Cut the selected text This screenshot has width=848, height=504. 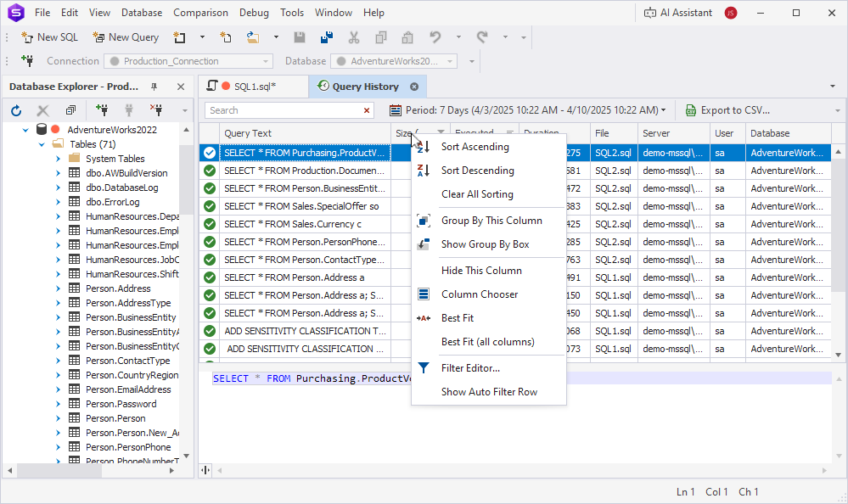tap(353, 37)
